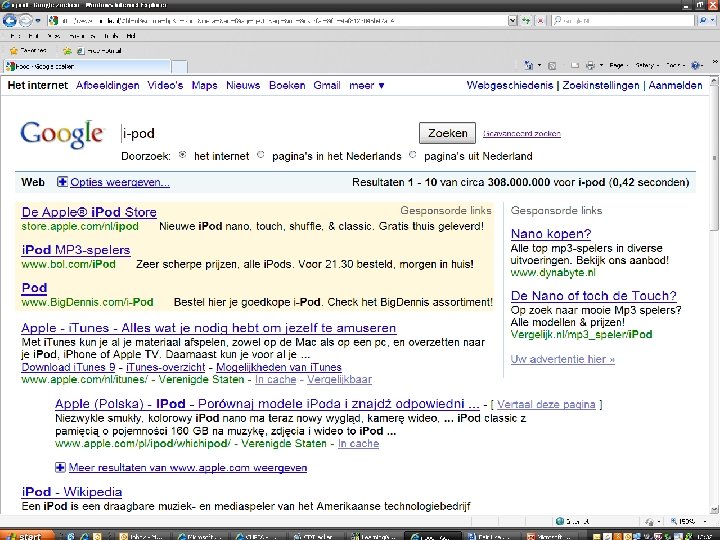The width and height of the screenshot is (720, 540).
Task: Open 'Download iTunes 9' sublink
Action: (x=68, y=367)
